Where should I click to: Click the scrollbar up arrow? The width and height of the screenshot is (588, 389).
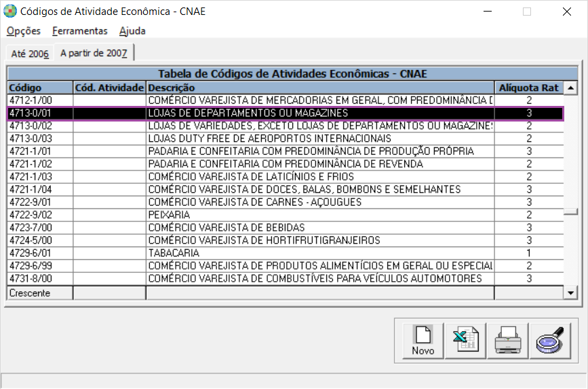[571, 88]
